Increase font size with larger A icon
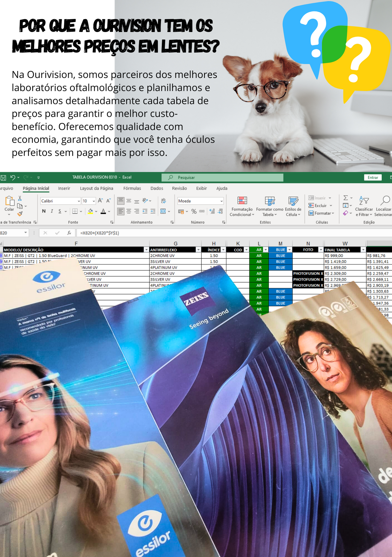Viewport: 392px width, 557px height. pos(100,201)
